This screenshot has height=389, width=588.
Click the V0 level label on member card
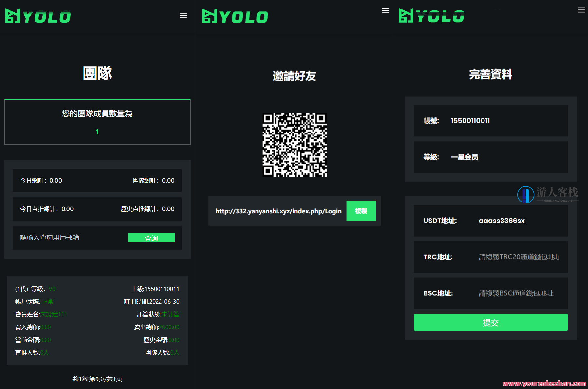[x=52, y=289]
